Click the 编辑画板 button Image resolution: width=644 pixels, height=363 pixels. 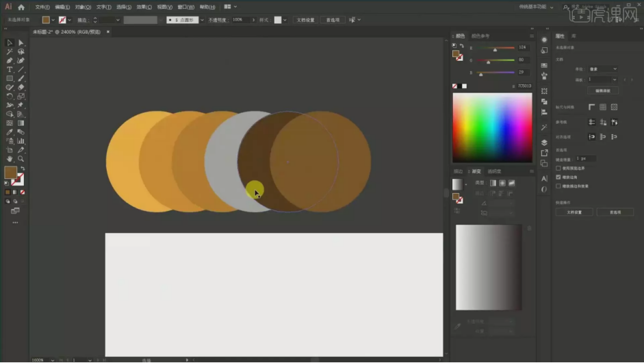(x=602, y=90)
